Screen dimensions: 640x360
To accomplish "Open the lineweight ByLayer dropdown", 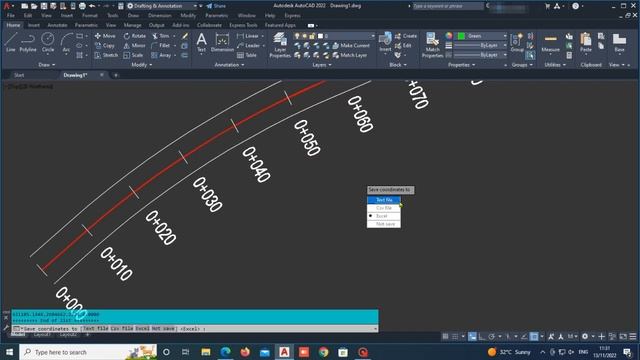I will 481,45.
